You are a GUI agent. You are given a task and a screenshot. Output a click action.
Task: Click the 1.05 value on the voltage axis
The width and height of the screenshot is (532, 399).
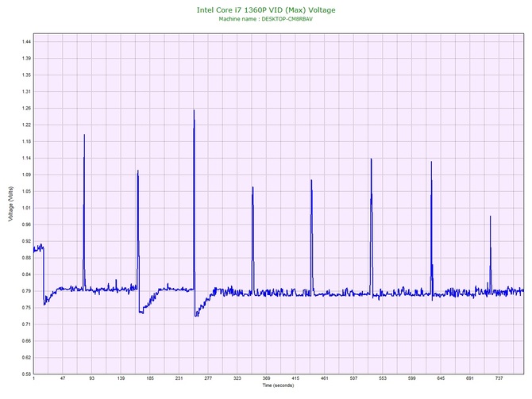coord(26,191)
